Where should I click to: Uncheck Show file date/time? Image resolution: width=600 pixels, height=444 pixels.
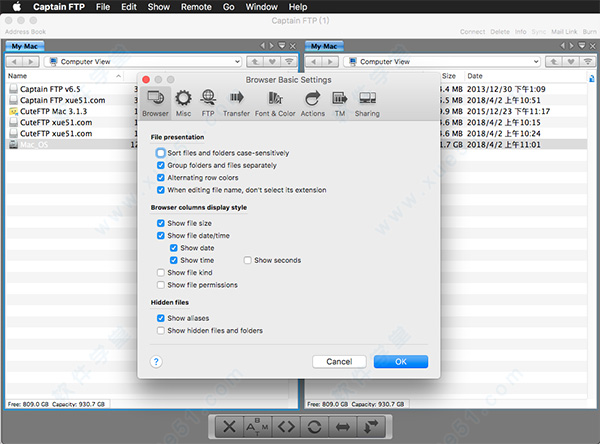[161, 235]
